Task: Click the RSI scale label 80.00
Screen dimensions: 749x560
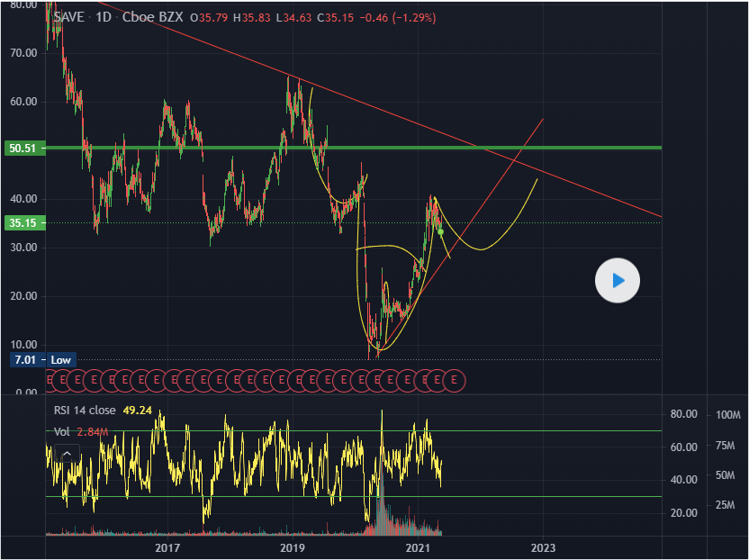Action: tap(683, 414)
